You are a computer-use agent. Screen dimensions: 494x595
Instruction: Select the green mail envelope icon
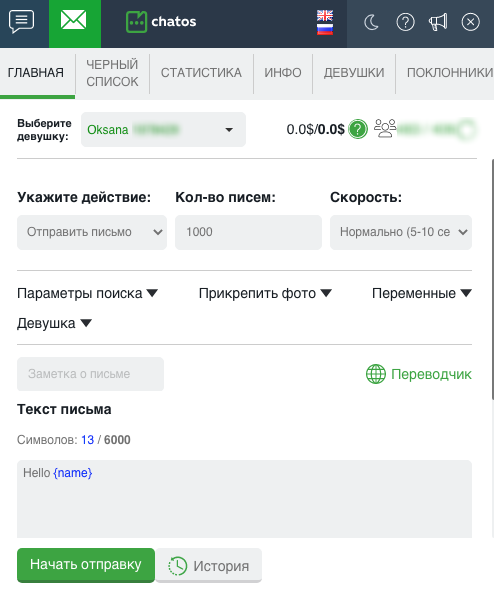(x=74, y=20)
